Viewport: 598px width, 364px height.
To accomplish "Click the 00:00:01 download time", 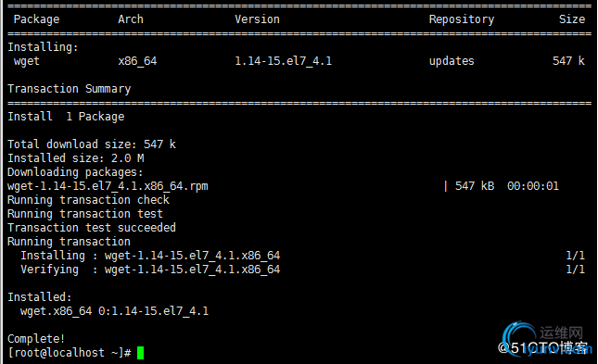I will click(x=533, y=186).
